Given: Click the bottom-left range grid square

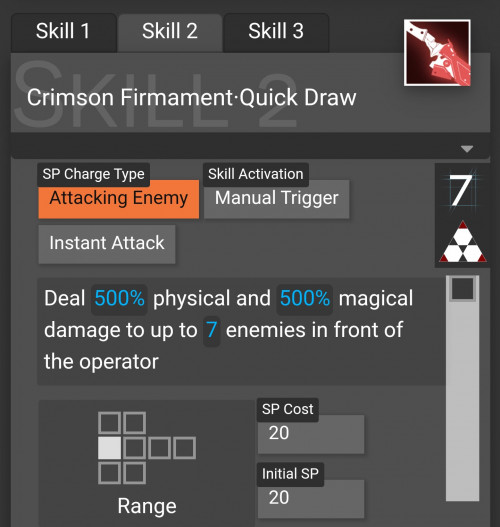Looking at the screenshot, I should [x=110, y=473].
